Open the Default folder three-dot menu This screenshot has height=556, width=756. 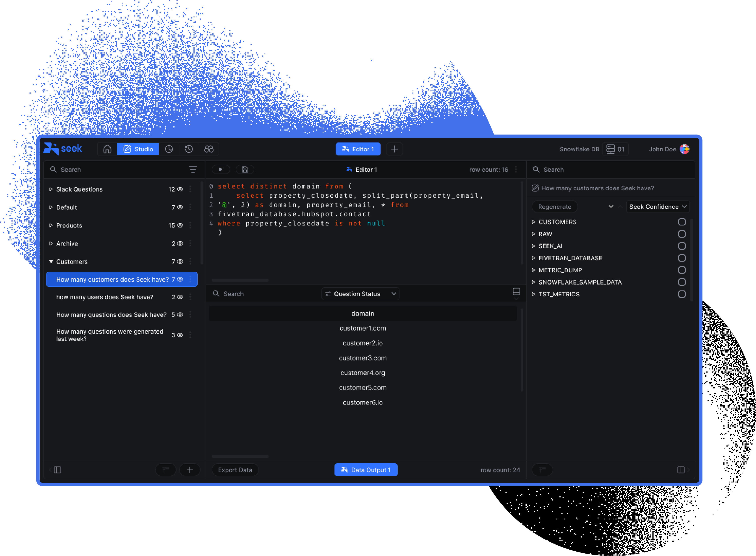coord(190,207)
